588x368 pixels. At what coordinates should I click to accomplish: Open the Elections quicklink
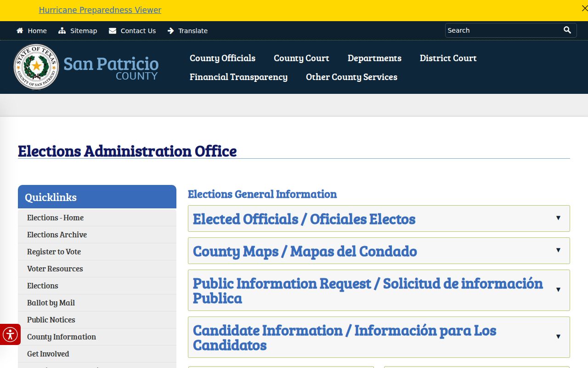pos(97,286)
